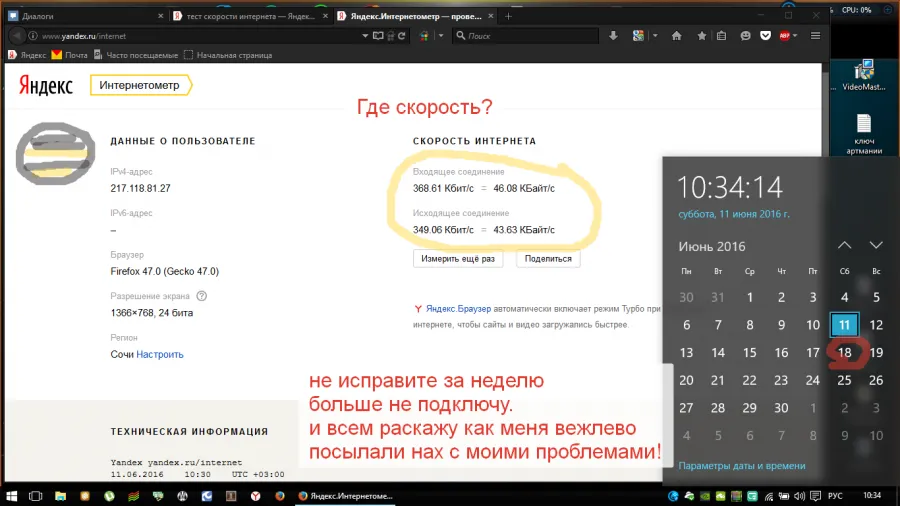Open the 'Почта' bookmark

click(69, 55)
